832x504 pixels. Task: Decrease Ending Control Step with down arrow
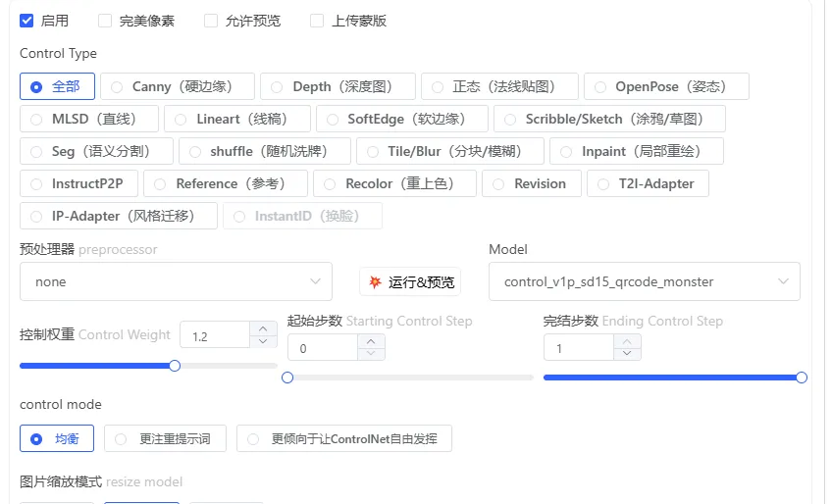627,354
